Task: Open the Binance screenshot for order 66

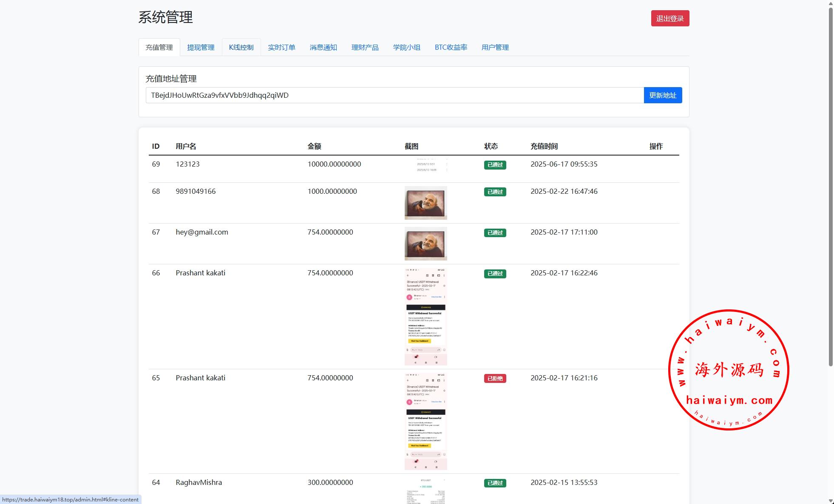Action: (x=426, y=316)
